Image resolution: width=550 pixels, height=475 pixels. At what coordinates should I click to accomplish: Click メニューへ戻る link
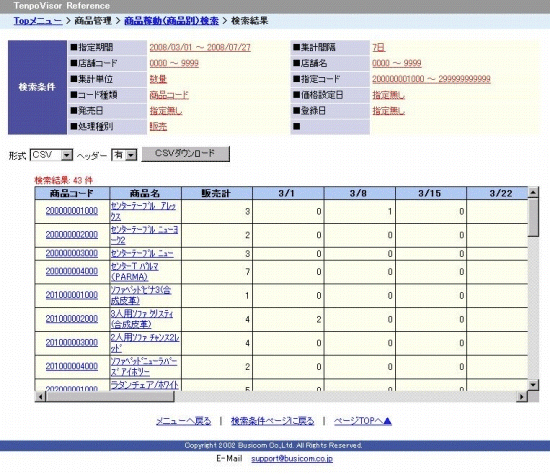(183, 421)
